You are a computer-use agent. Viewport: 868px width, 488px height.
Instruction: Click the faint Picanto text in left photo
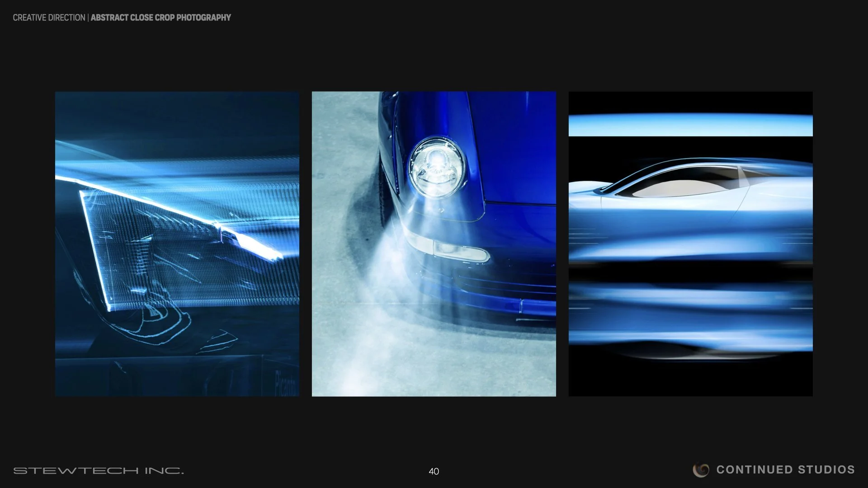286,383
